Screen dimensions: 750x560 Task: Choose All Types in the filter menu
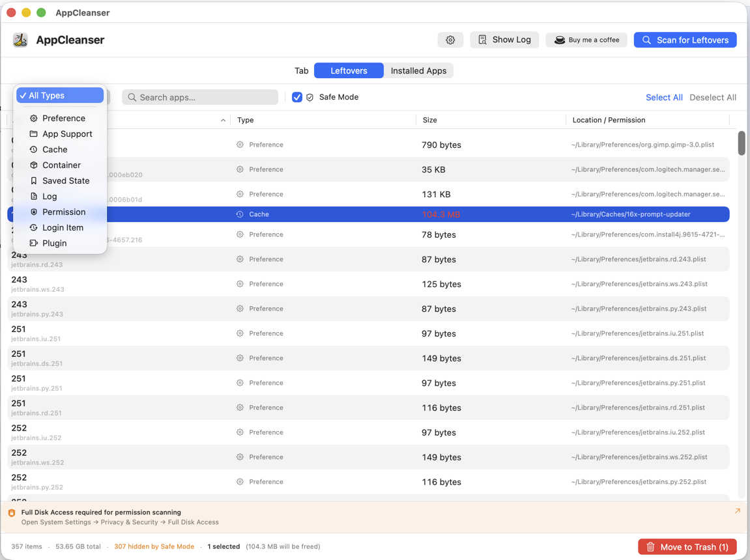pos(60,95)
